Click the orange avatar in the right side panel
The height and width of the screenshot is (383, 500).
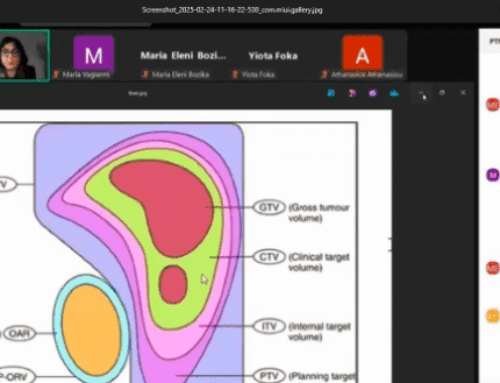pyautogui.click(x=493, y=316)
